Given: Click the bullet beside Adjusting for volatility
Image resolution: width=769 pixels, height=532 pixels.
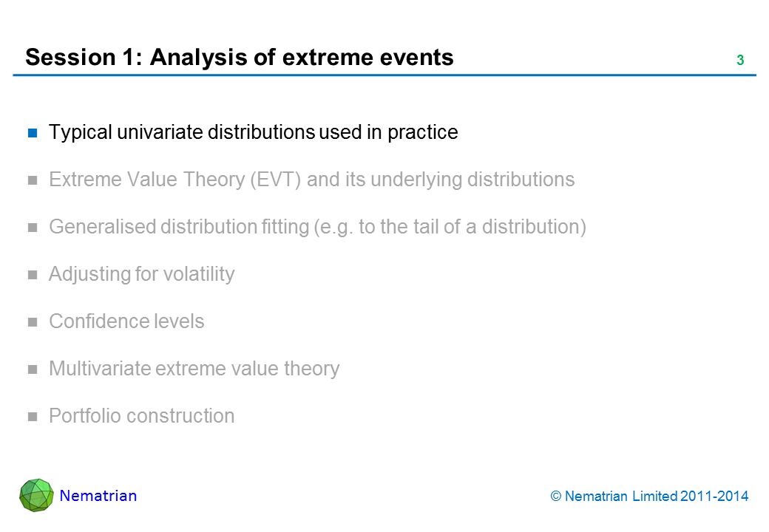Looking at the screenshot, I should (33, 275).
